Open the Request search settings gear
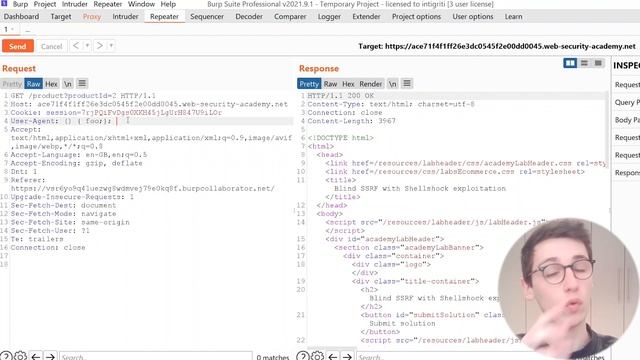640x360 pixels. (x=20, y=356)
